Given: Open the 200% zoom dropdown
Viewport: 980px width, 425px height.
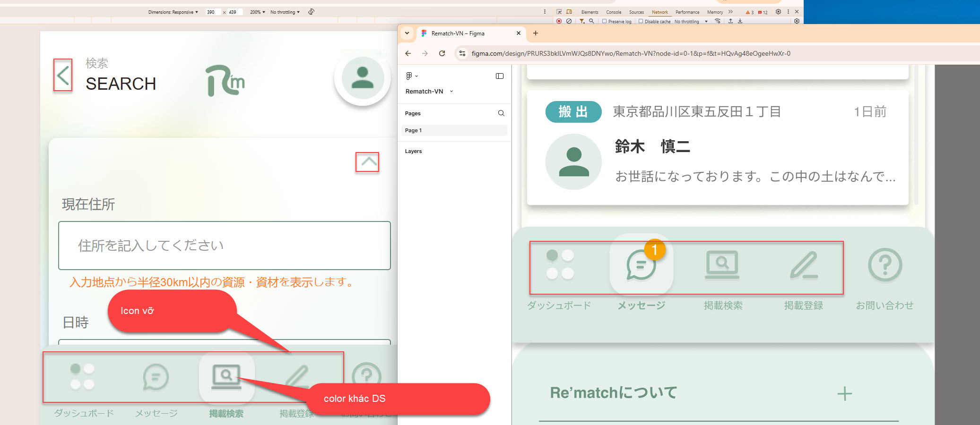Looking at the screenshot, I should coord(258,12).
